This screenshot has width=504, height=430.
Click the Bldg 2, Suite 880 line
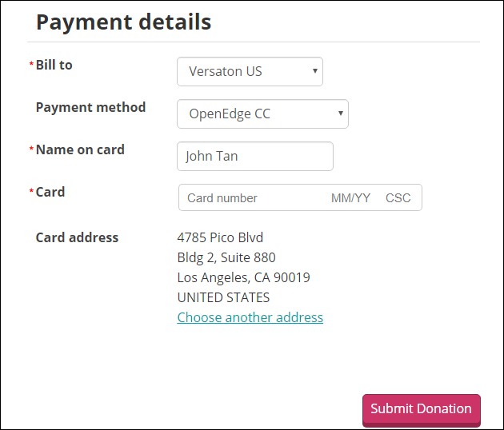226,257
